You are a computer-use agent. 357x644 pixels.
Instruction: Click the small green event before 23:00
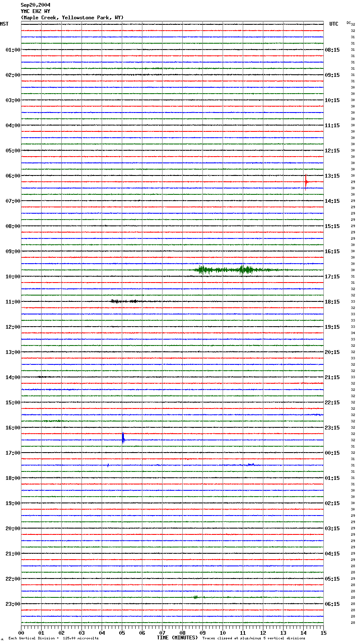pos(196,597)
